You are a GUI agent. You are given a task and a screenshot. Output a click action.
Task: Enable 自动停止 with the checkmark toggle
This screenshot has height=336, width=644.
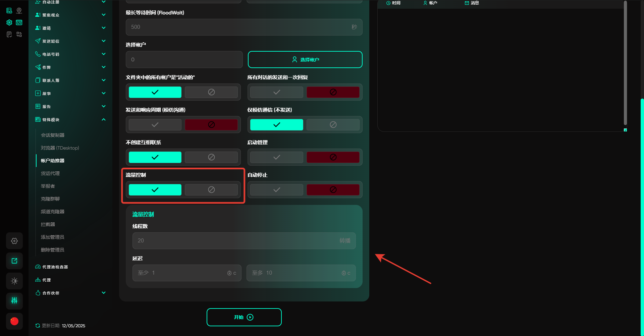(276, 190)
